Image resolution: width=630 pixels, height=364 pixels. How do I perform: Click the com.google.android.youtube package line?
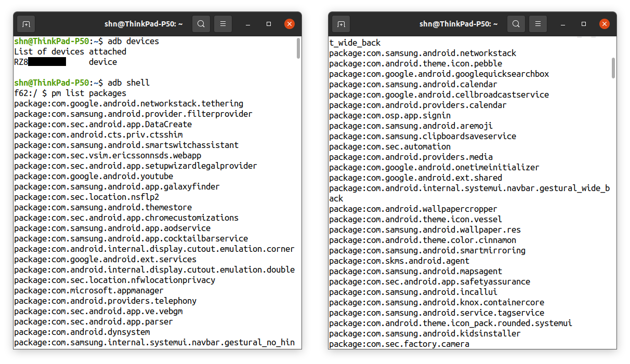tap(94, 176)
